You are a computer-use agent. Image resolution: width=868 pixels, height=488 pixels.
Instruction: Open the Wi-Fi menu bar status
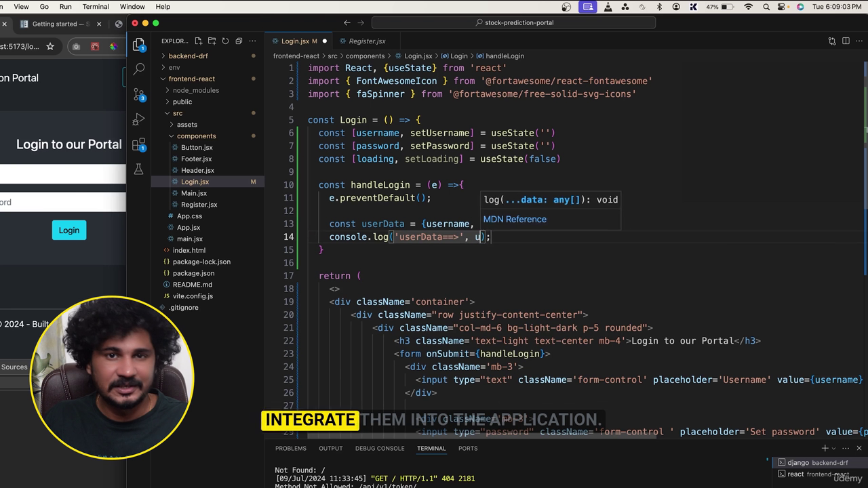(749, 7)
